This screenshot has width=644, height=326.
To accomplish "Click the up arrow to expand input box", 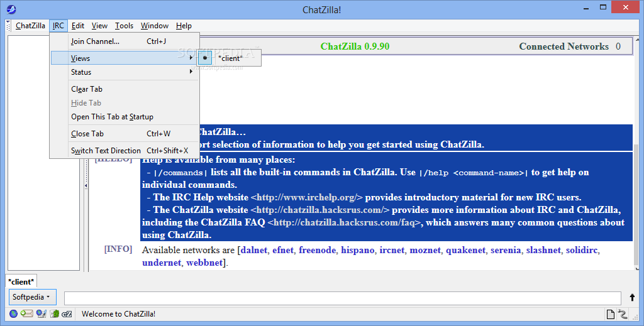I will pos(632,298).
